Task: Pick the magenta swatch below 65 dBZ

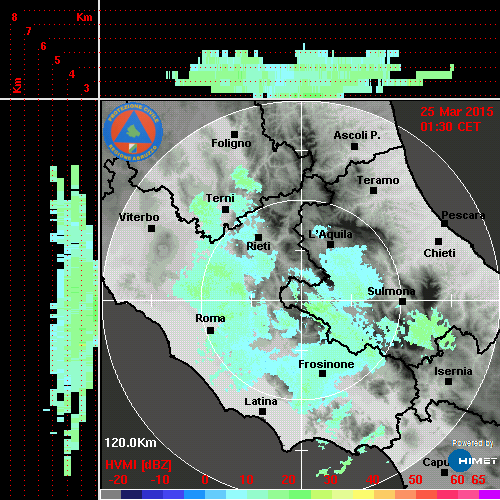Action: pos(489,494)
